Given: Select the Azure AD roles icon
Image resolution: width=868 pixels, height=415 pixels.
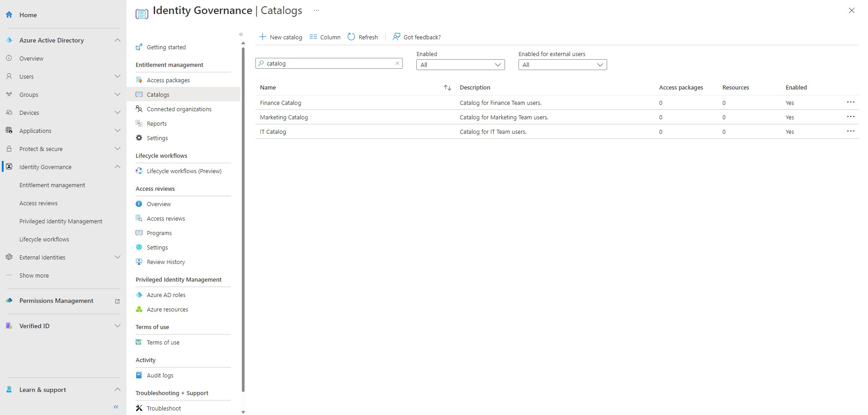Looking at the screenshot, I should click(139, 294).
